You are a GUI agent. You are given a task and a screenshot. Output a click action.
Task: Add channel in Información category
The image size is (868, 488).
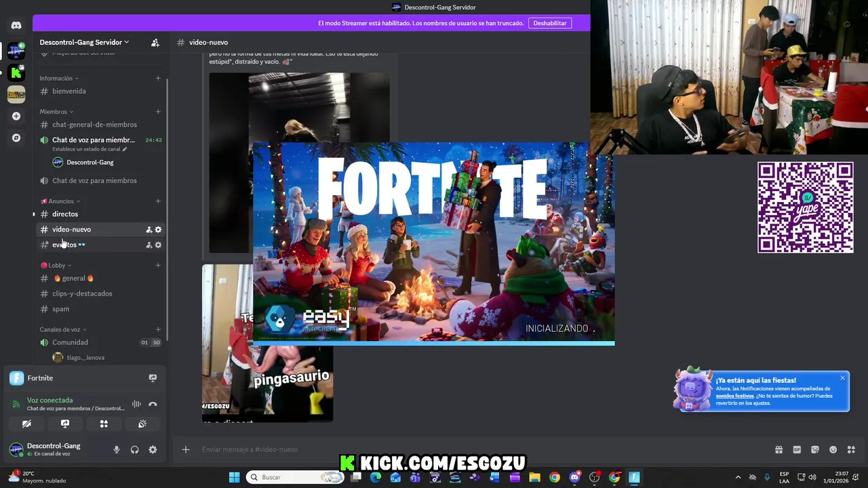[158, 78]
